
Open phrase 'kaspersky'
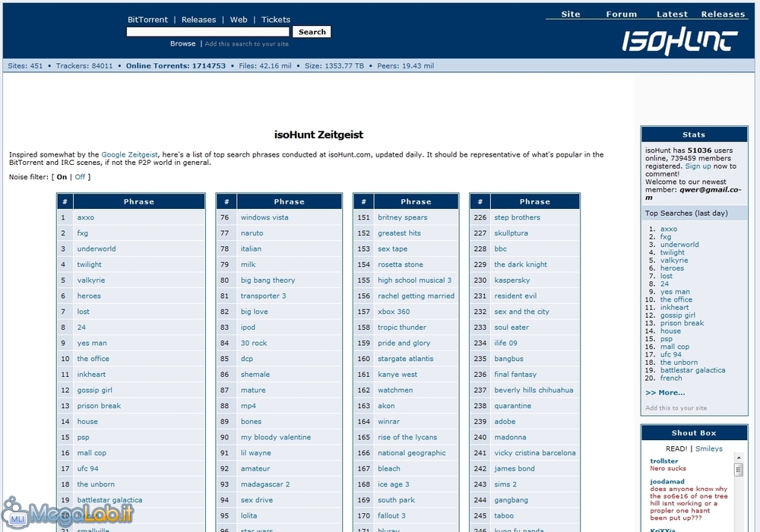(512, 280)
